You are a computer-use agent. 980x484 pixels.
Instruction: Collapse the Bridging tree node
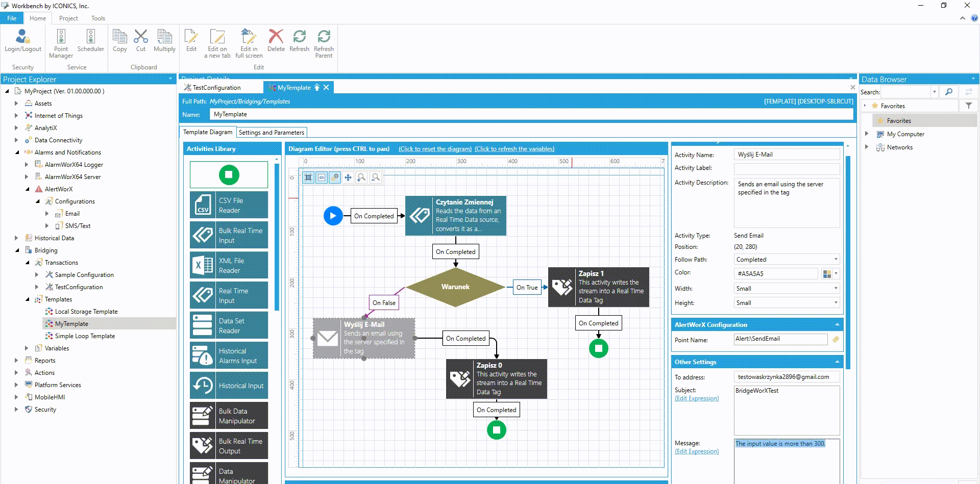pos(16,250)
